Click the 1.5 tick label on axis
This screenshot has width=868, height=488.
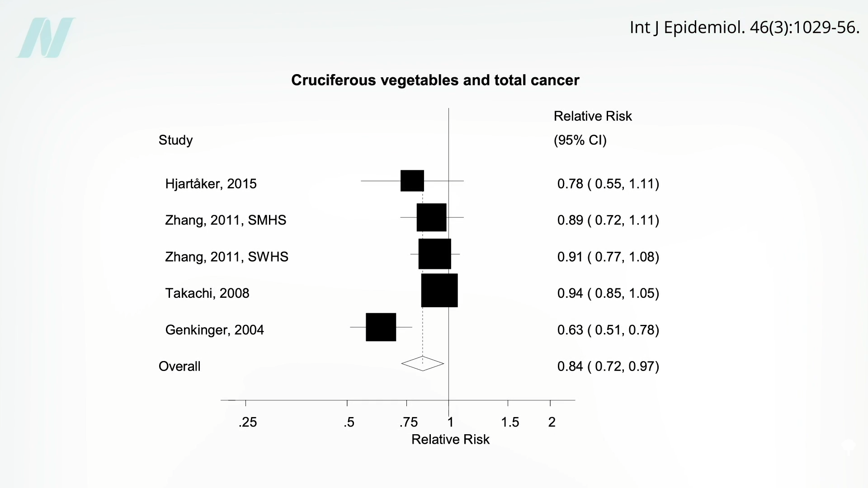click(x=510, y=422)
